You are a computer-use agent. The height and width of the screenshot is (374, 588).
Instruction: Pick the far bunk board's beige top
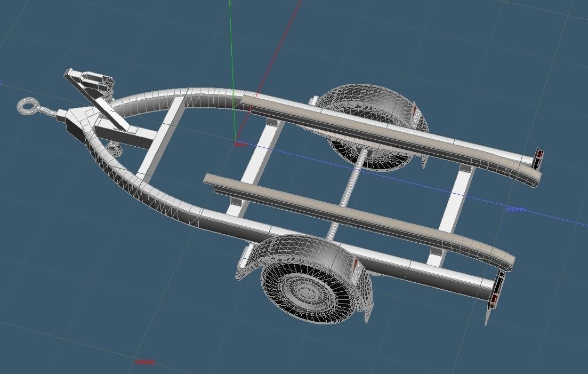tap(390, 133)
